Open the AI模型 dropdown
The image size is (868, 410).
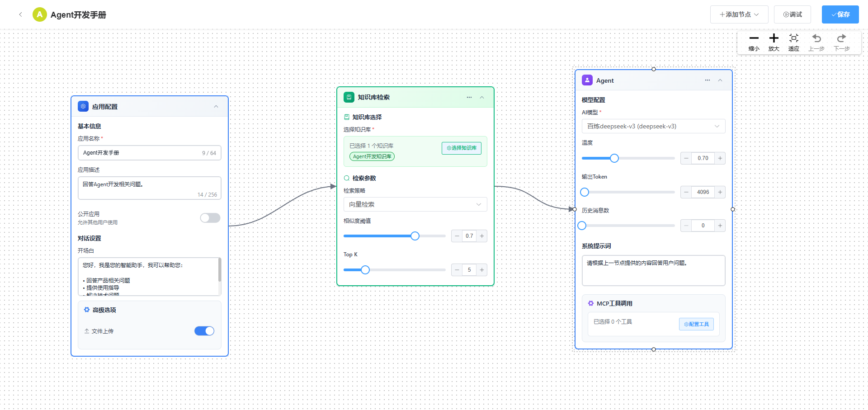[x=653, y=126]
